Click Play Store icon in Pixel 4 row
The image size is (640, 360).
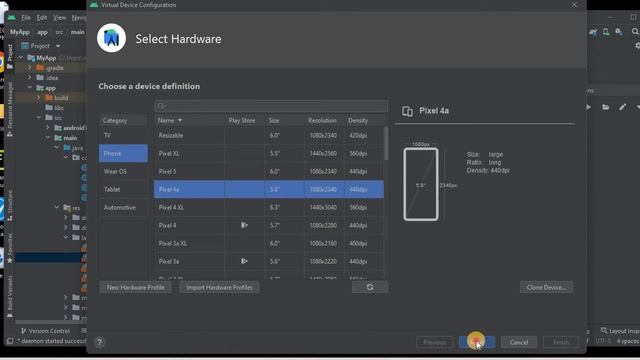[244, 225]
